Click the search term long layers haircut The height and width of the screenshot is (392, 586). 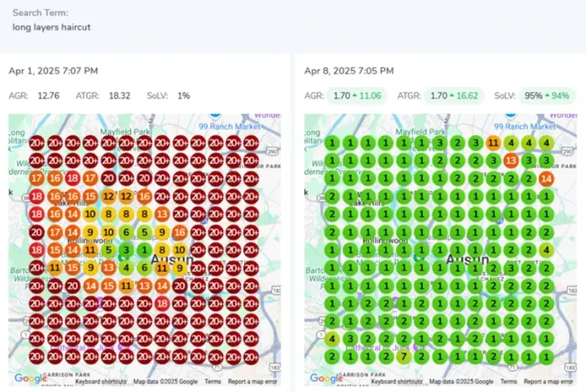click(x=51, y=27)
